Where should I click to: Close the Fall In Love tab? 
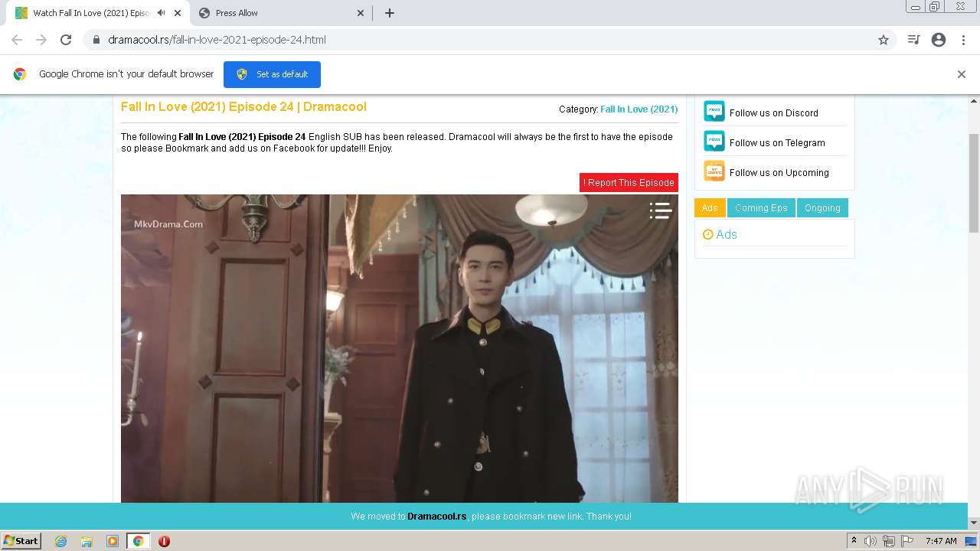point(178,13)
